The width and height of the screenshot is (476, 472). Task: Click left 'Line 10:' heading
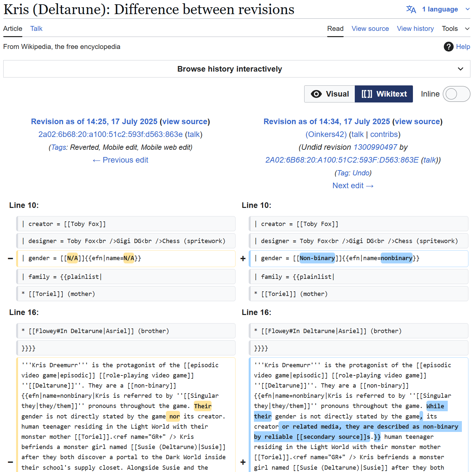point(24,205)
